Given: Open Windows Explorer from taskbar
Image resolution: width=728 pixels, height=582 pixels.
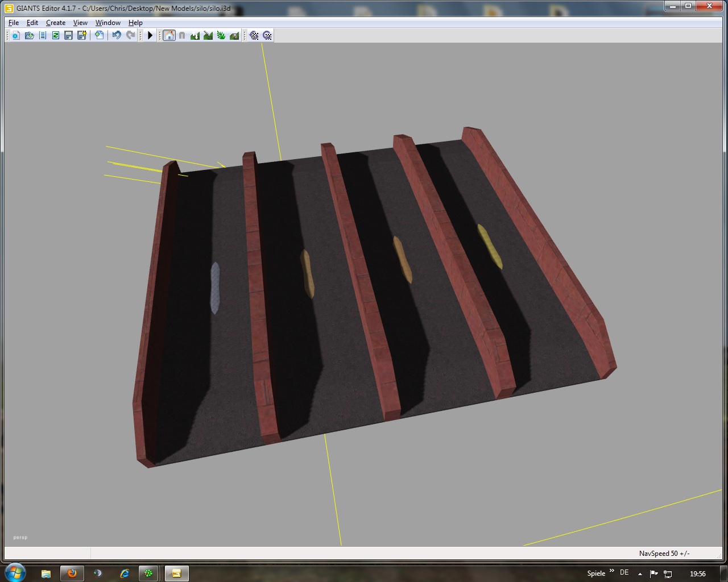Looking at the screenshot, I should coord(46,573).
